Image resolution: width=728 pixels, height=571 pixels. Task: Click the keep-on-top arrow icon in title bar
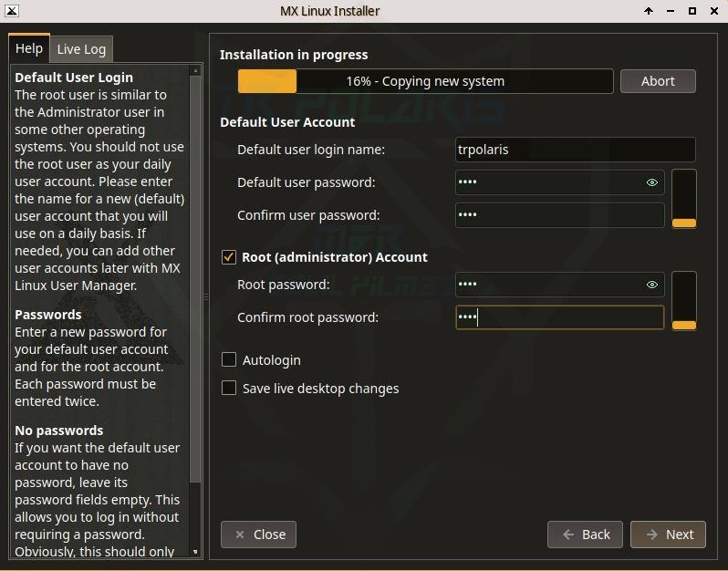(649, 11)
